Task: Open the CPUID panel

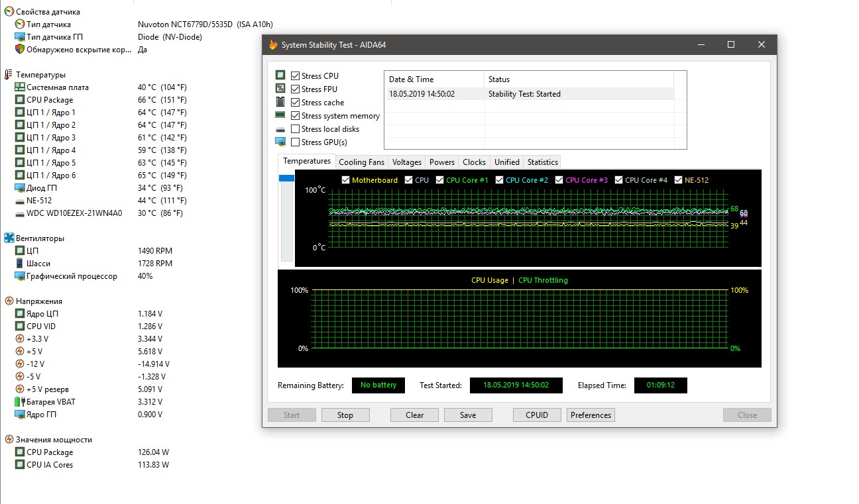Action: click(537, 415)
